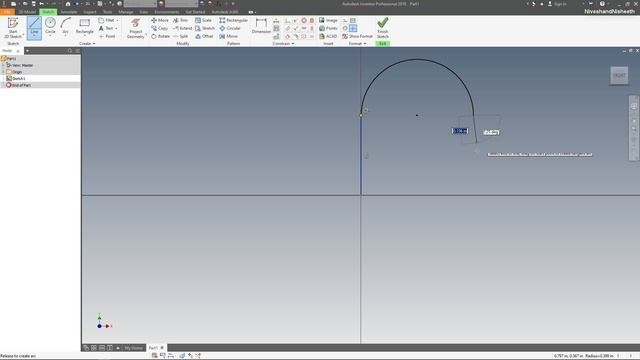640x360 pixels.
Task: Choose the Text tool
Action: [x=106, y=28]
